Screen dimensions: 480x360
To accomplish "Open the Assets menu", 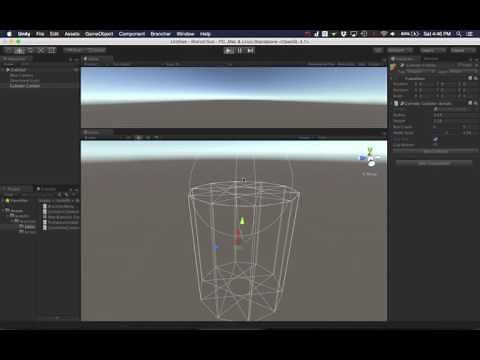I will pyautogui.click(x=72, y=34).
